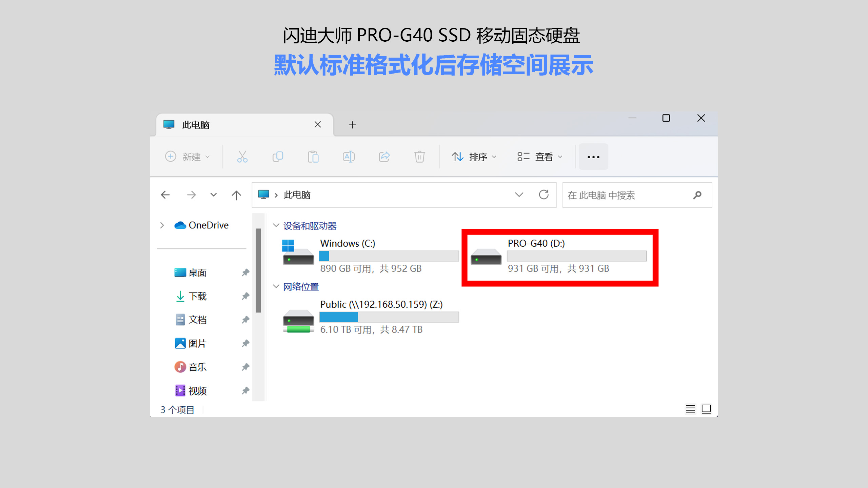
Task: Open 下载 (Downloads) in sidebar
Action: [191, 296]
